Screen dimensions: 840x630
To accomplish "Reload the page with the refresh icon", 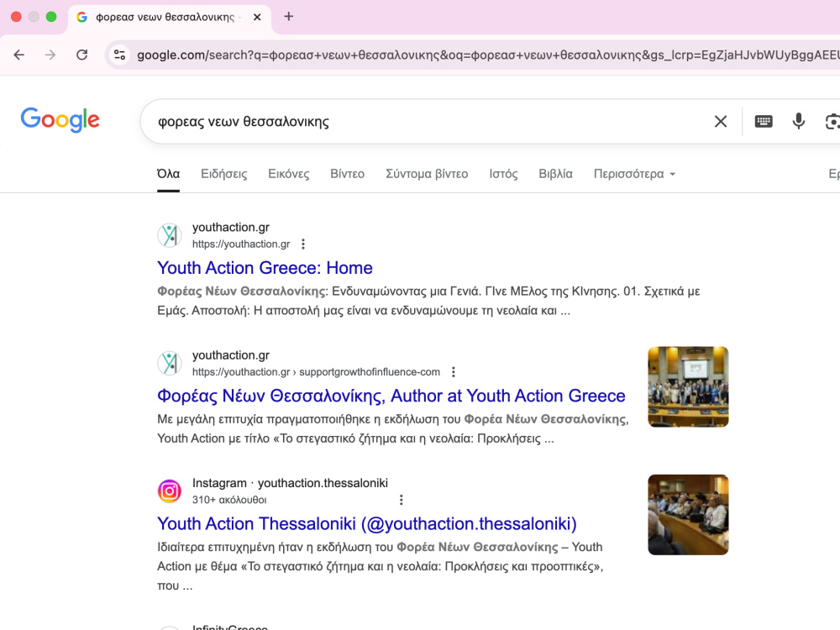I will pos(82,55).
